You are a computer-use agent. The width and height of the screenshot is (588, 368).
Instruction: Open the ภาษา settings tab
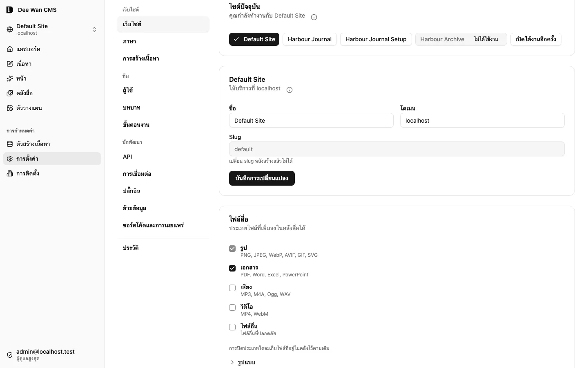163,41
